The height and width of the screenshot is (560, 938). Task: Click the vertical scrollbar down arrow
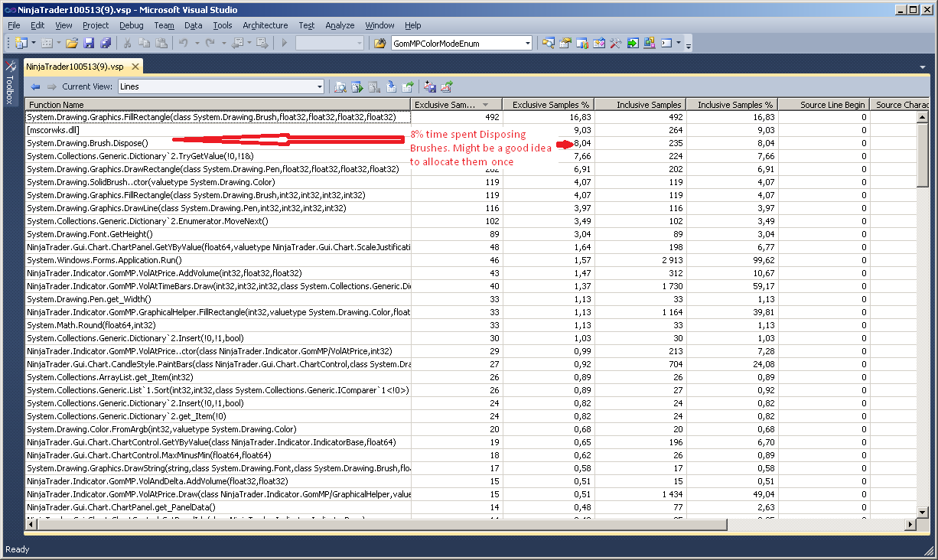pos(922,512)
